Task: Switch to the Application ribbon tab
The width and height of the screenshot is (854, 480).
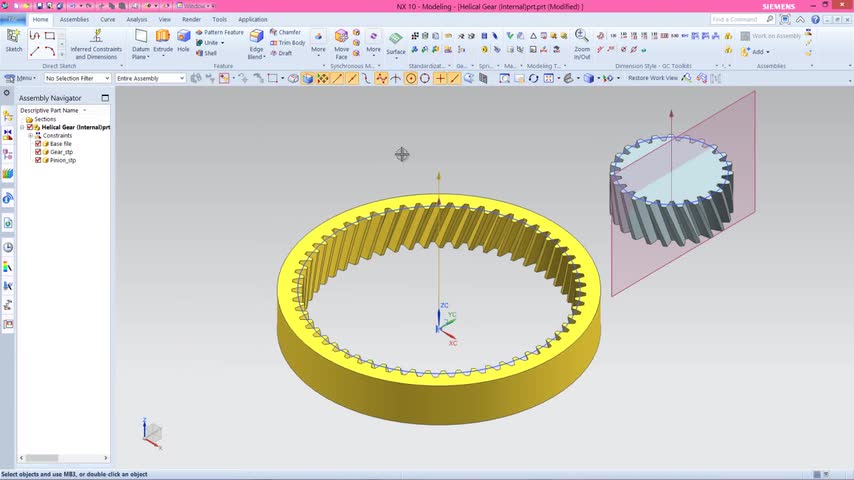Action: click(x=252, y=19)
